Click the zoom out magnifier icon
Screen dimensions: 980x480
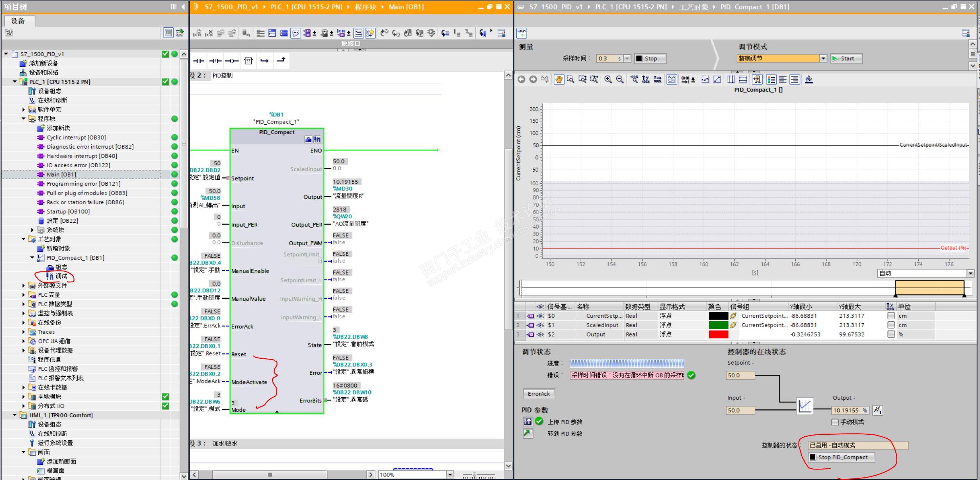point(620,80)
